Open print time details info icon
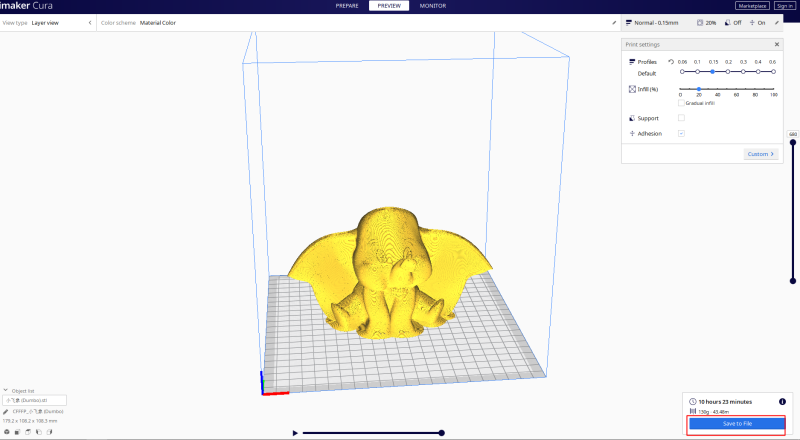800x440 pixels. [x=782, y=402]
